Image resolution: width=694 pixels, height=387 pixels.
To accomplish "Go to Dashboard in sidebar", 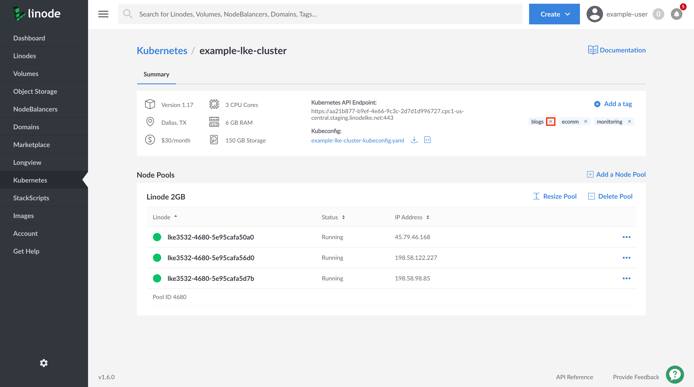I will tap(29, 38).
